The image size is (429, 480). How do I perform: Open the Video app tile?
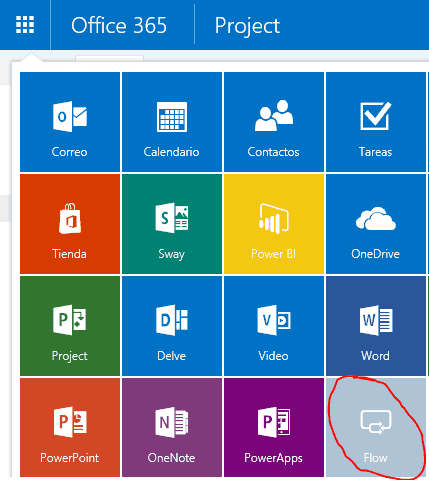274,326
